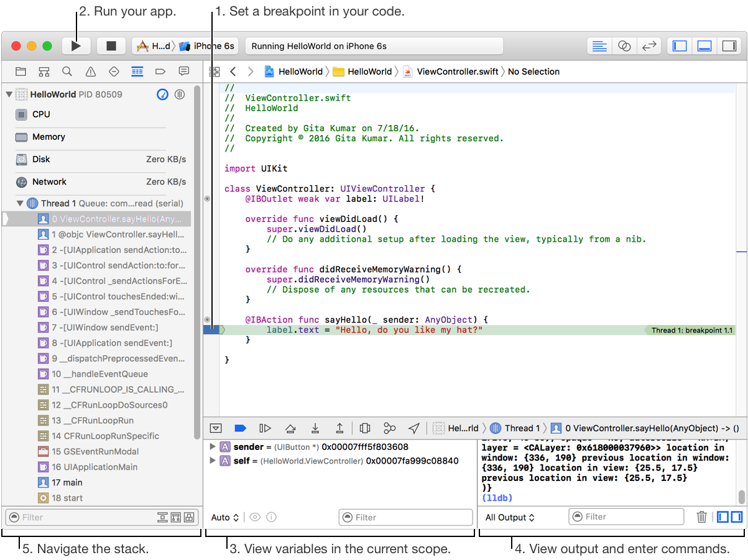The image size is (748, 560).
Task: Click the Run (play) button
Action: 76,46
